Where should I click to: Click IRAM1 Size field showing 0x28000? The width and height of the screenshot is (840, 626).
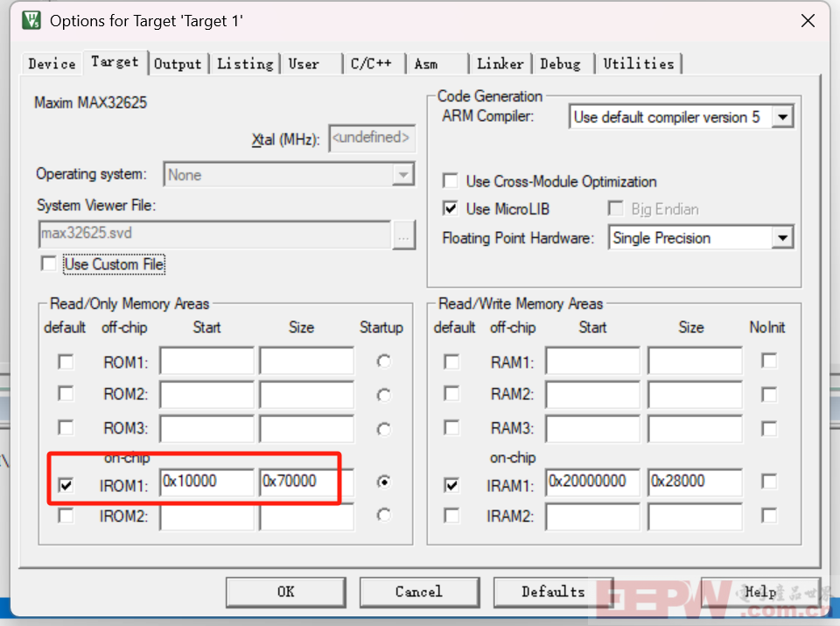(x=696, y=482)
